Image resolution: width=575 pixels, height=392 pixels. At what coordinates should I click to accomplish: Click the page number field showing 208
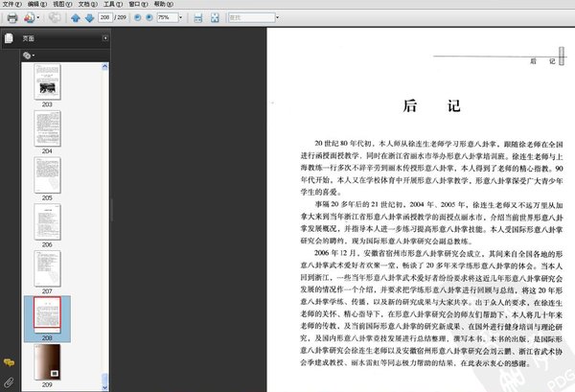[x=104, y=17]
